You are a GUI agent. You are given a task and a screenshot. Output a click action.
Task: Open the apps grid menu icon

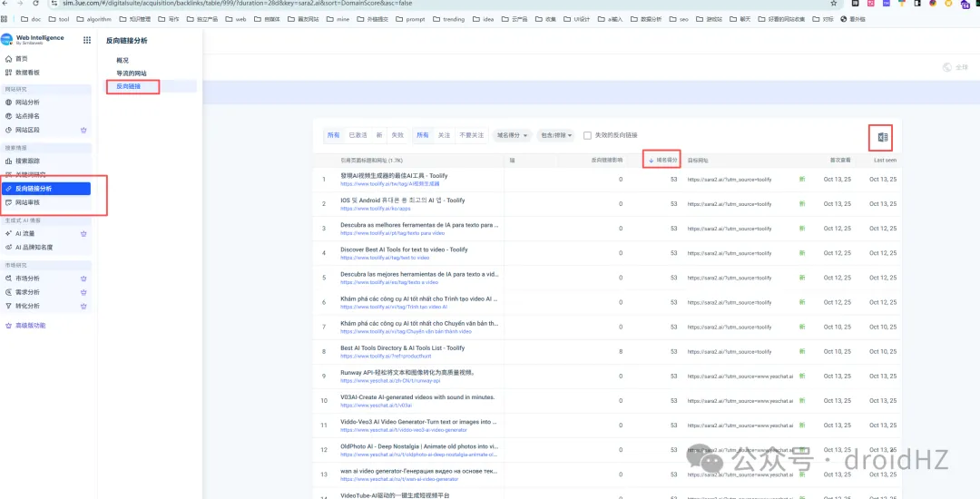pyautogui.click(x=87, y=40)
